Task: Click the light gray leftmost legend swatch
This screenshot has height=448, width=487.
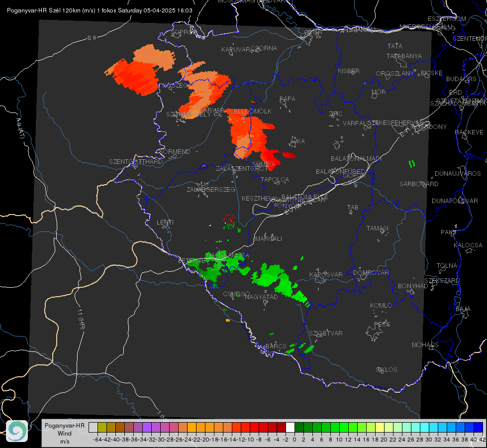Action: point(93,427)
